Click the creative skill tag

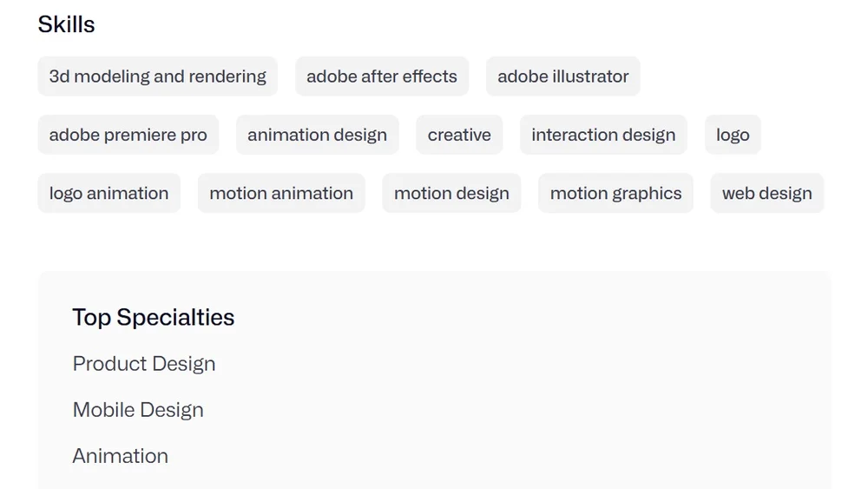pos(458,135)
